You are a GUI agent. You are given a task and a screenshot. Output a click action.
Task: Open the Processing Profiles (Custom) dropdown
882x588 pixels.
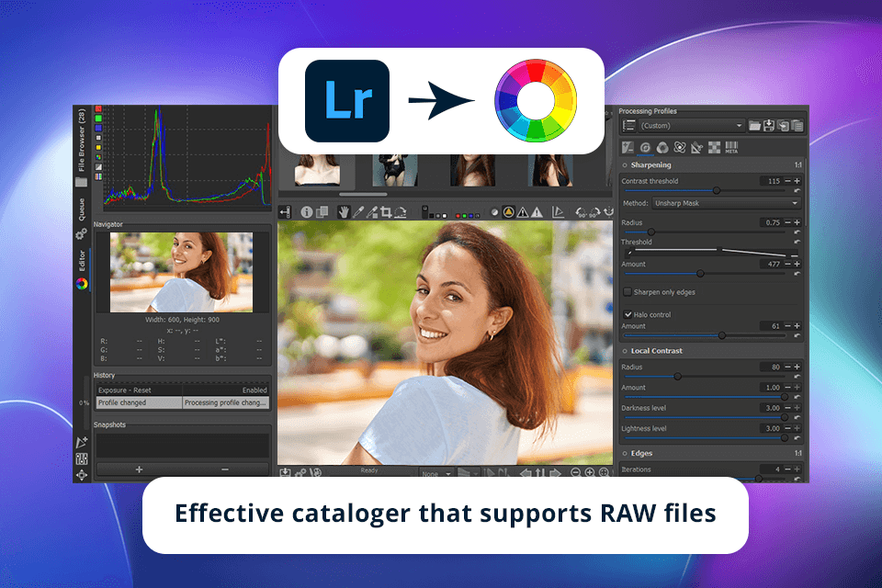pyautogui.click(x=692, y=126)
